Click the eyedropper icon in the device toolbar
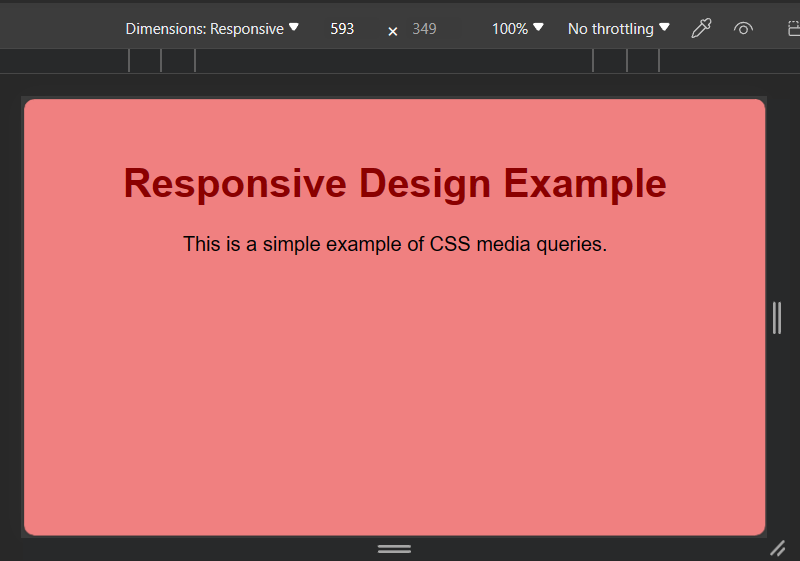This screenshot has height=561, width=800. [x=701, y=28]
